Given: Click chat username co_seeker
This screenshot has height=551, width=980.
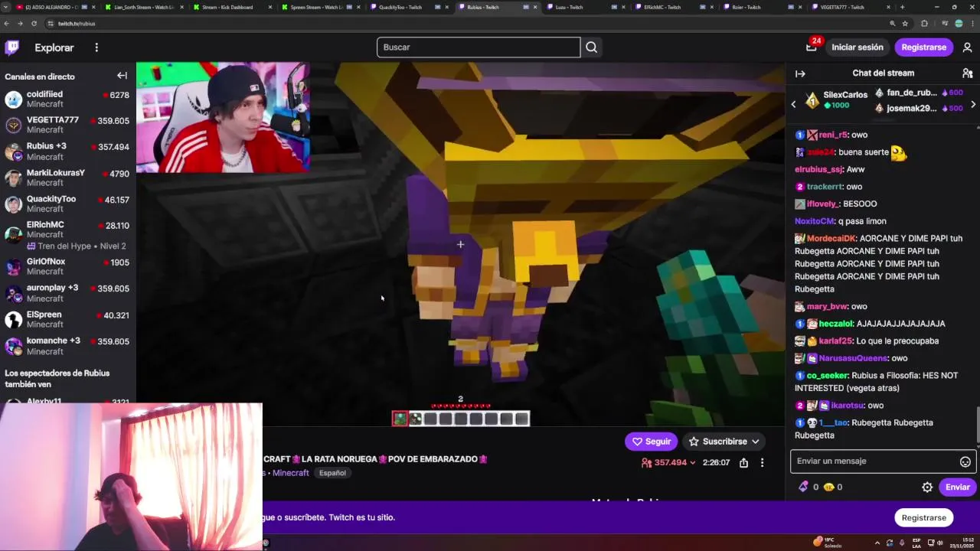Looking at the screenshot, I should coord(828,376).
